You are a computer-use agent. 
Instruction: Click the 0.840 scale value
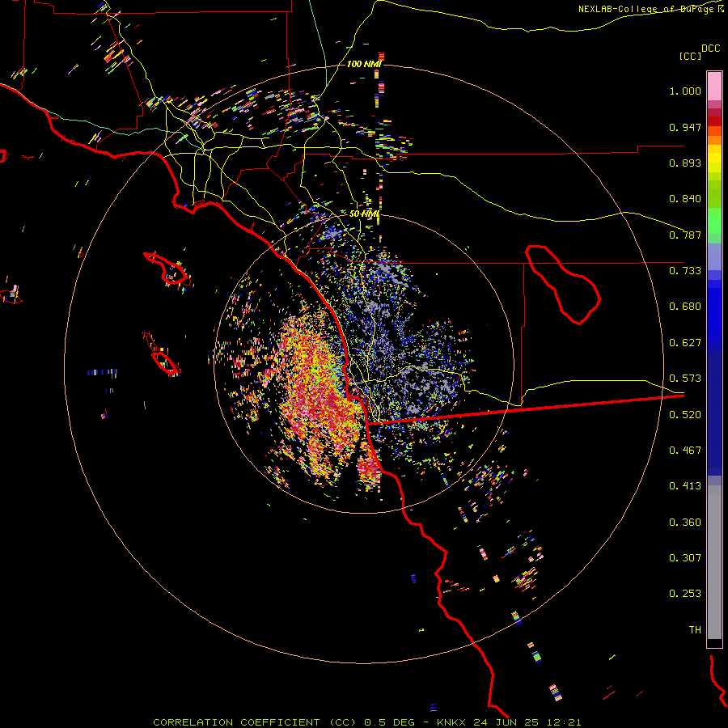pyautogui.click(x=685, y=199)
